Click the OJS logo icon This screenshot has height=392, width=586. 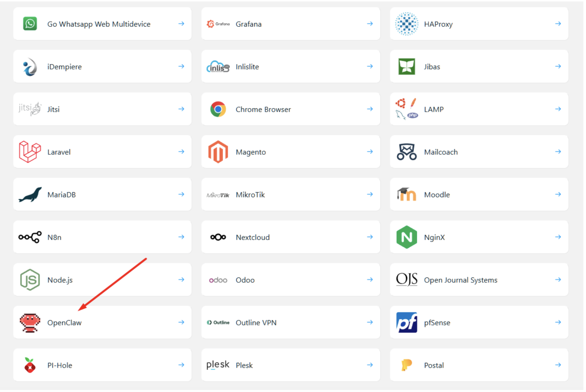pos(407,279)
